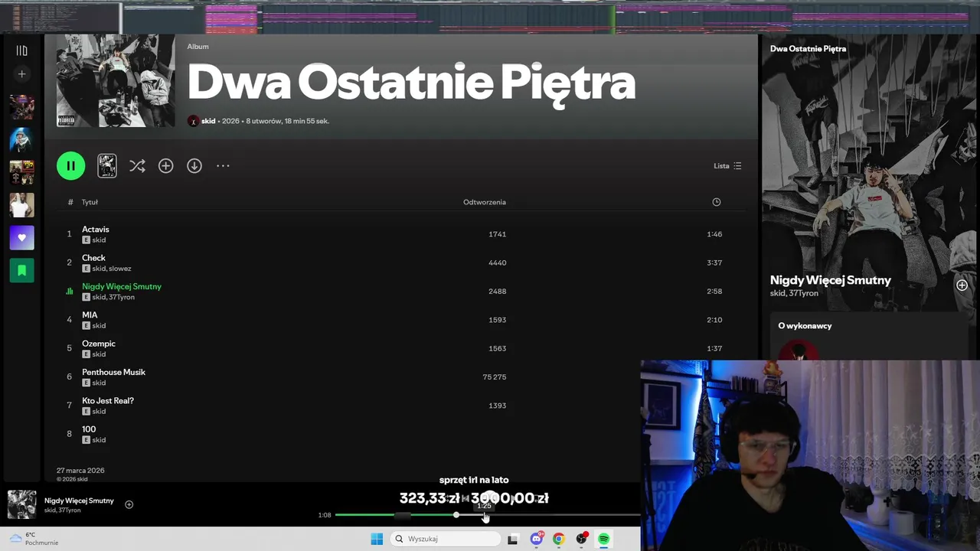This screenshot has width=980, height=551.
Task: Switch to Spotify taskbar icon
Action: [x=604, y=539]
